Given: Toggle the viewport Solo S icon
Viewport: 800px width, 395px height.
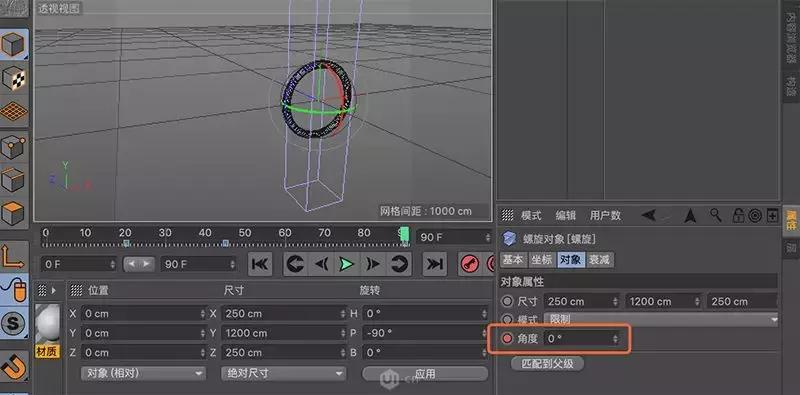Looking at the screenshot, I should tap(14, 324).
